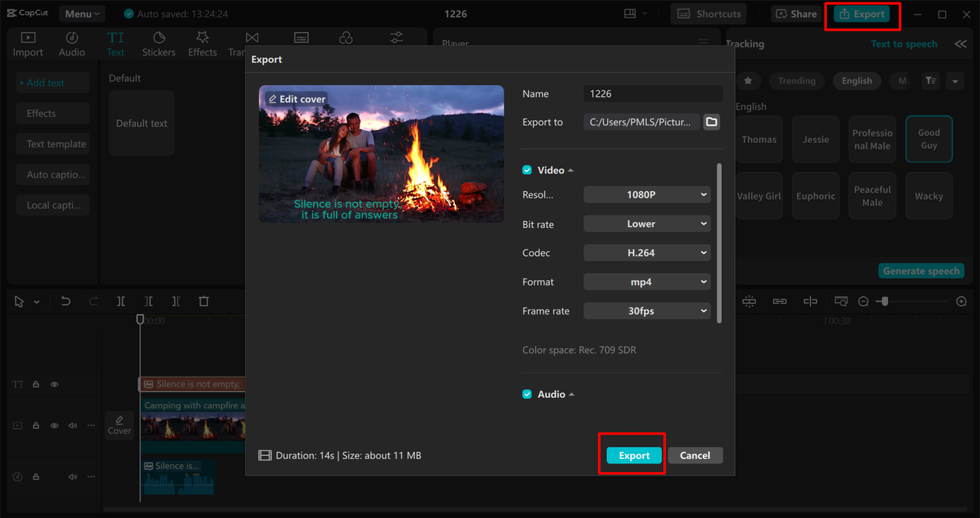Open the Resolution dropdown showing 1080P
980x518 pixels.
(x=647, y=194)
